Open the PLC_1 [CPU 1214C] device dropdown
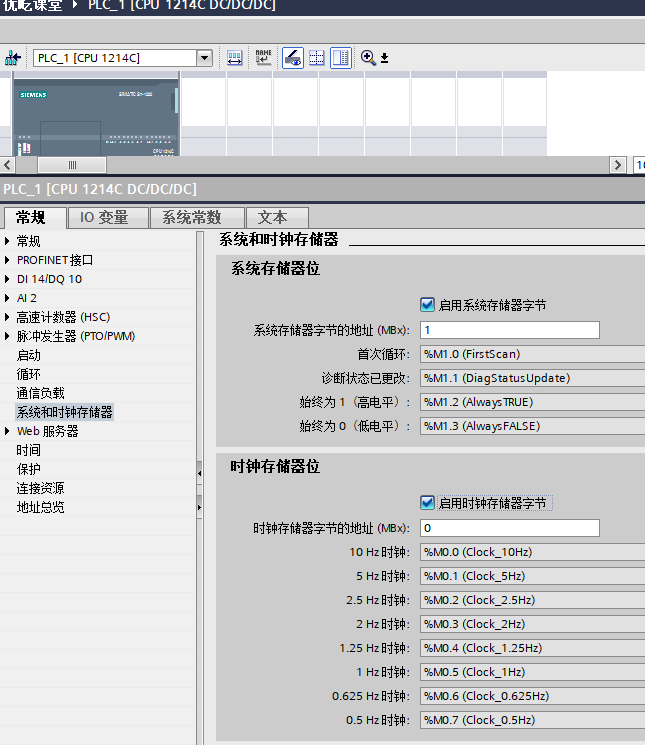 pyautogui.click(x=204, y=58)
